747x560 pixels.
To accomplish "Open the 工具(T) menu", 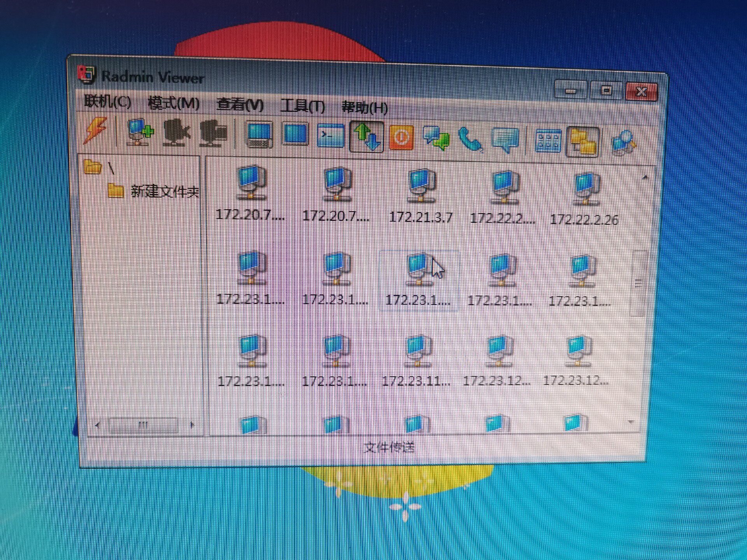I will (x=303, y=106).
